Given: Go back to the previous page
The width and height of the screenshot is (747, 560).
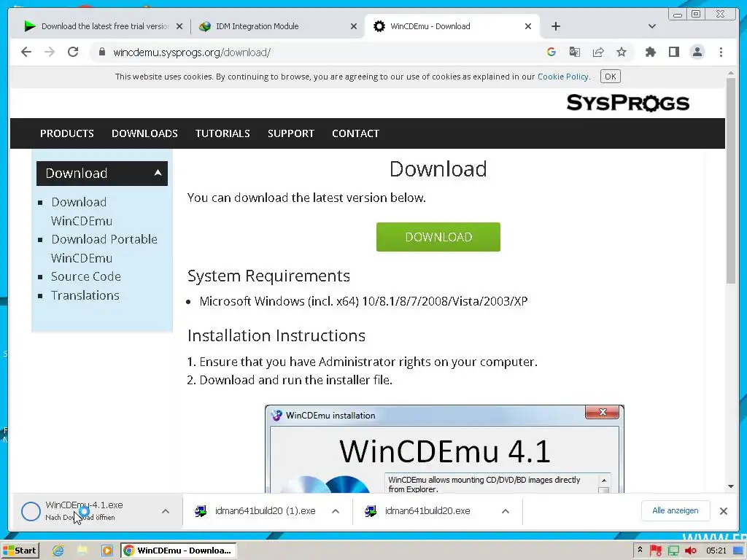Looking at the screenshot, I should pyautogui.click(x=26, y=52).
